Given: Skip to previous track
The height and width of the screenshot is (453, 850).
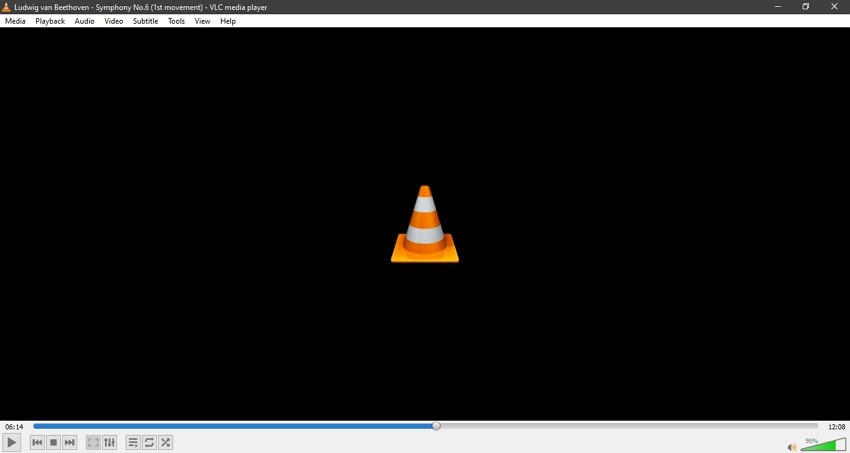Looking at the screenshot, I should pyautogui.click(x=37, y=443).
